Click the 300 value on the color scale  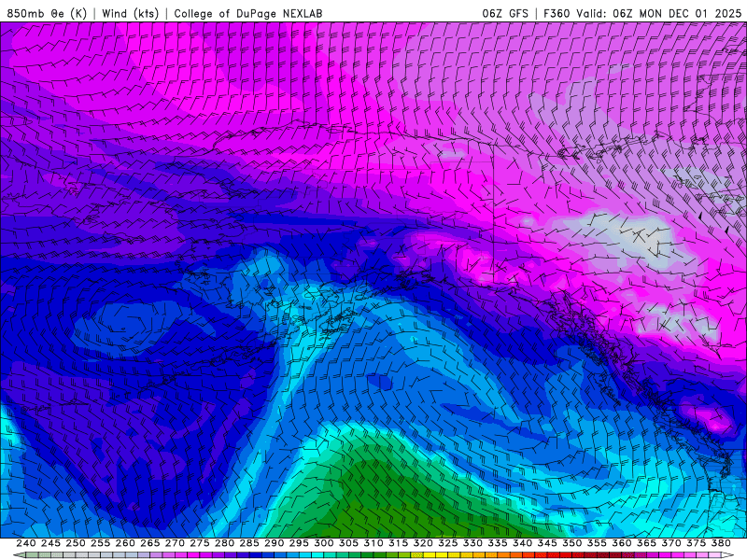[323, 543]
